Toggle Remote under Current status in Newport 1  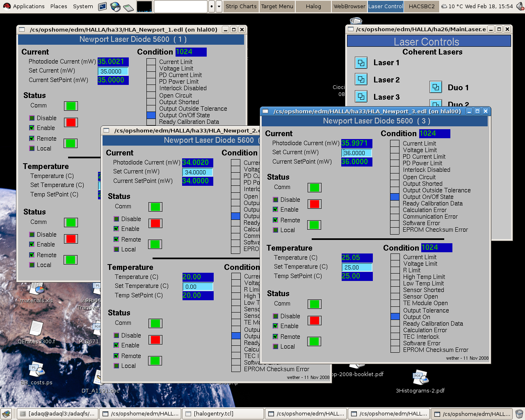32,139
